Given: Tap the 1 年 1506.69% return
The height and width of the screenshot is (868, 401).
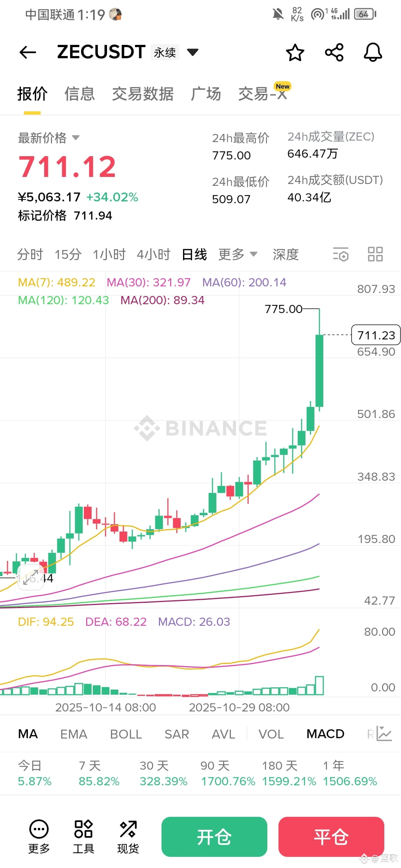Looking at the screenshot, I should pos(350,773).
